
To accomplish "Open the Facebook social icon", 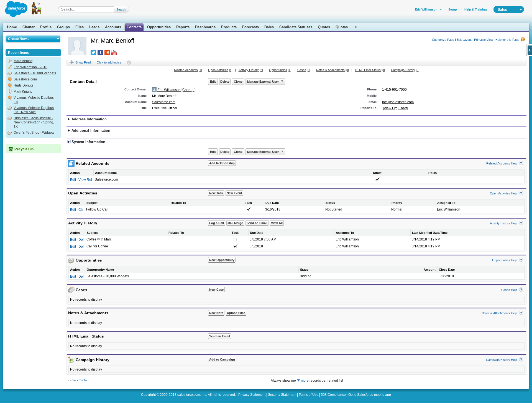I will pyautogui.click(x=100, y=52).
